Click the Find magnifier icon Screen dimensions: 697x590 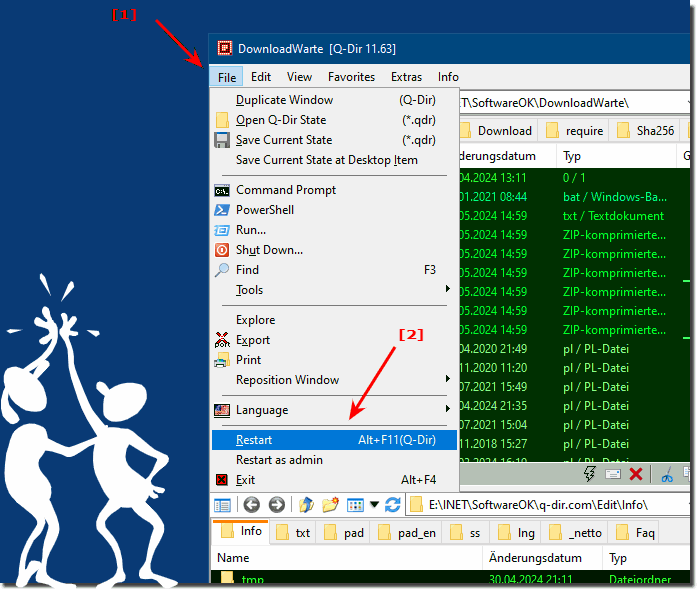point(222,270)
